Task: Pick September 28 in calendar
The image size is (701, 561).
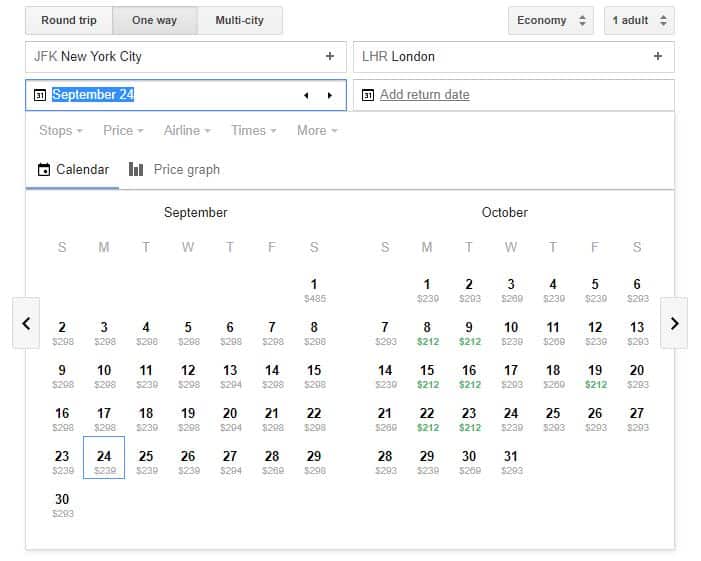Action: tap(272, 462)
